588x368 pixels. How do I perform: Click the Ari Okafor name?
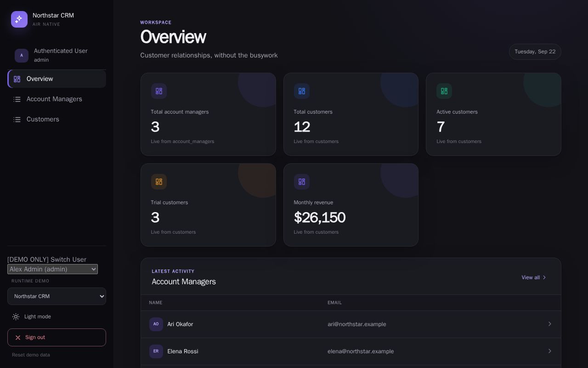click(180, 324)
